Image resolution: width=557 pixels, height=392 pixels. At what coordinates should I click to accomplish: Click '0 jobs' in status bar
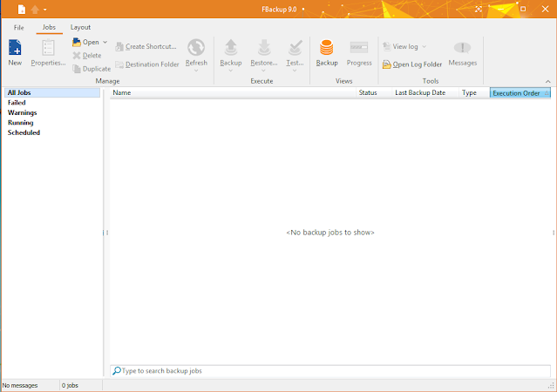point(70,385)
